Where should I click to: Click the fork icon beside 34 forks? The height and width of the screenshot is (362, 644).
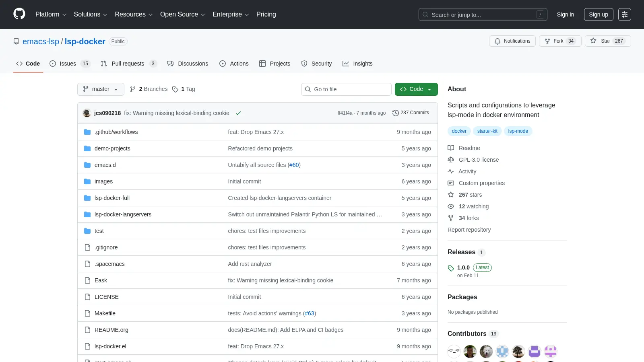coord(451,218)
